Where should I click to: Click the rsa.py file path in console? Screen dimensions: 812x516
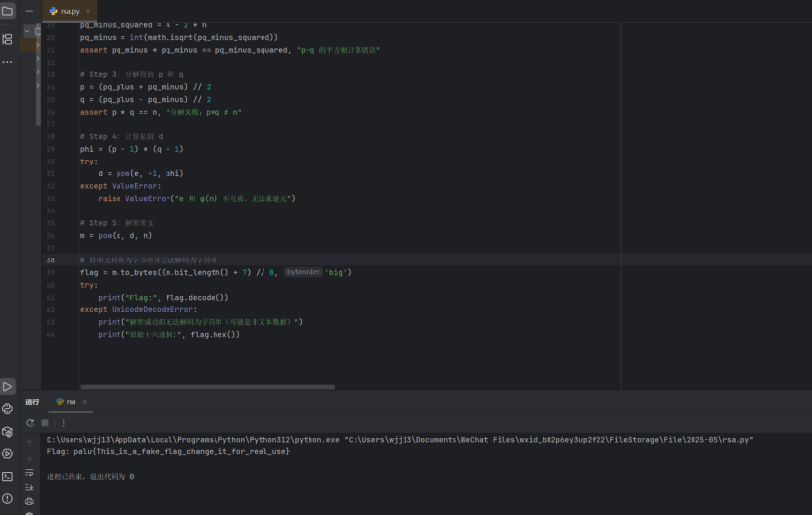coord(549,440)
